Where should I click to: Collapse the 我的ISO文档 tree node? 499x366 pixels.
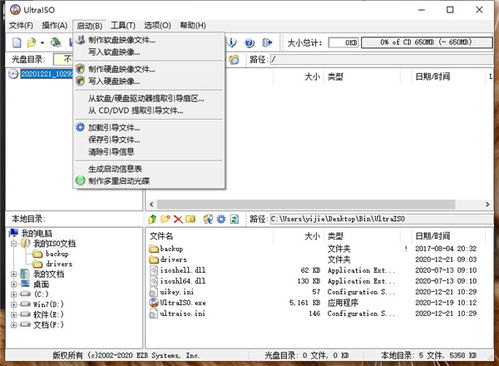[14, 244]
